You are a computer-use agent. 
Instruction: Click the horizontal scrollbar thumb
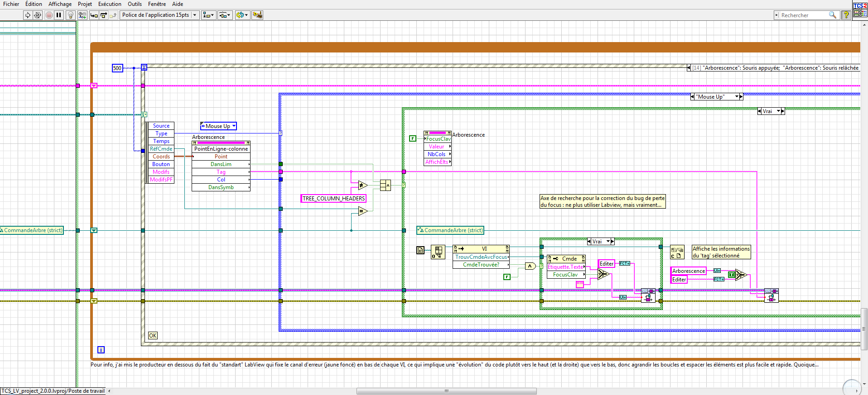tap(446, 391)
